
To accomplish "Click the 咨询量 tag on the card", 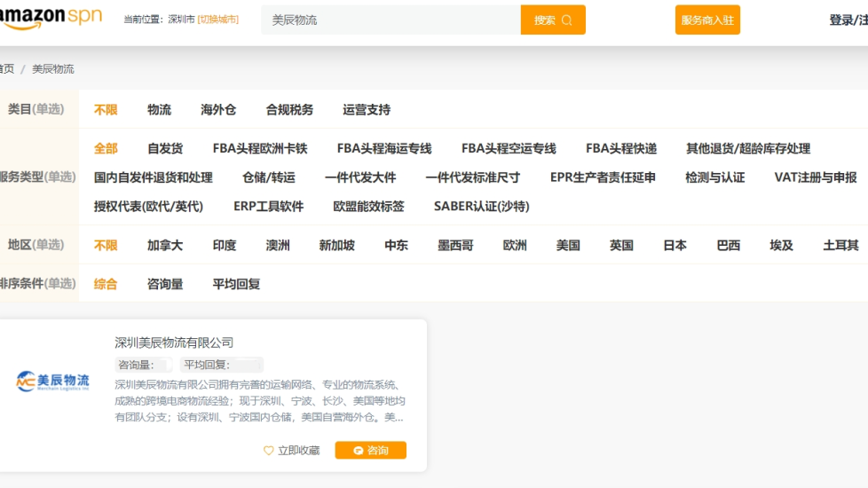I will (144, 365).
